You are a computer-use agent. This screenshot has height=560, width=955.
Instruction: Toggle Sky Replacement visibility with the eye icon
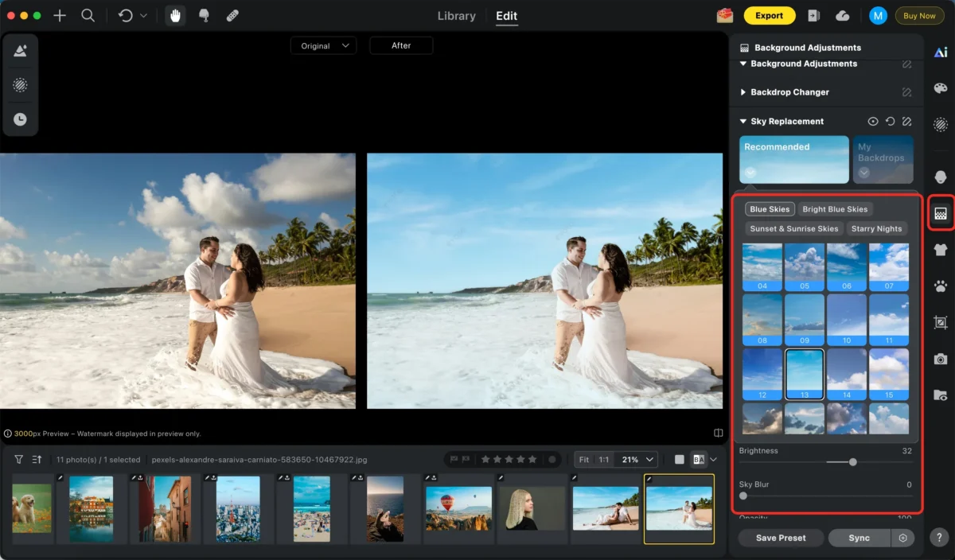(873, 121)
